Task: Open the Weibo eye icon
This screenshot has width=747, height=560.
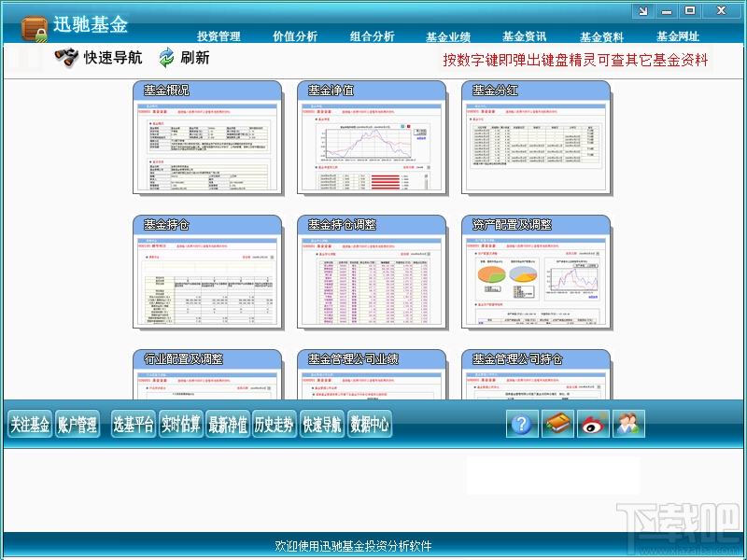Action: (x=593, y=424)
